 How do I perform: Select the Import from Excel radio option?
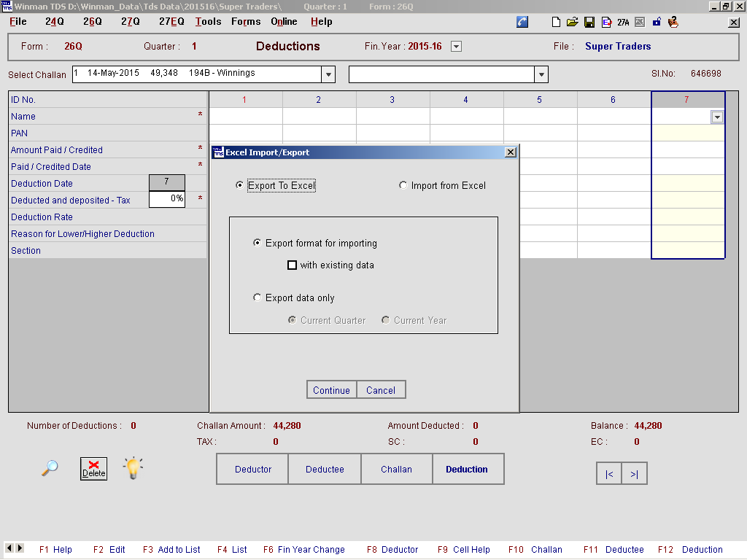pyautogui.click(x=403, y=185)
